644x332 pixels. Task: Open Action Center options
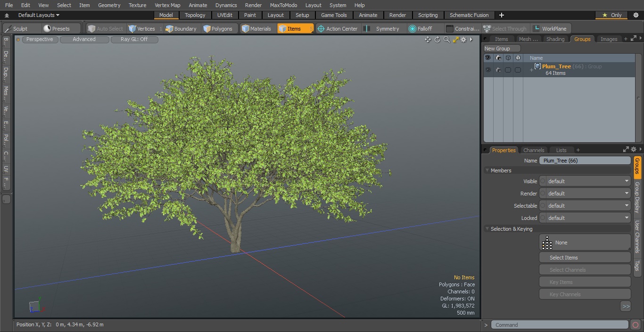(x=338, y=29)
